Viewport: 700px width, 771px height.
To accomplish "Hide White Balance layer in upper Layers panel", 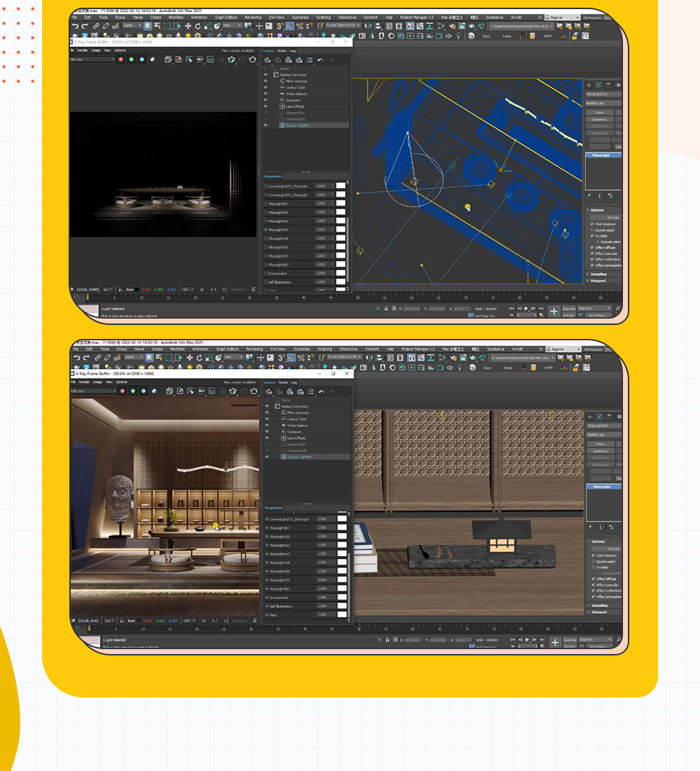I will (266, 93).
